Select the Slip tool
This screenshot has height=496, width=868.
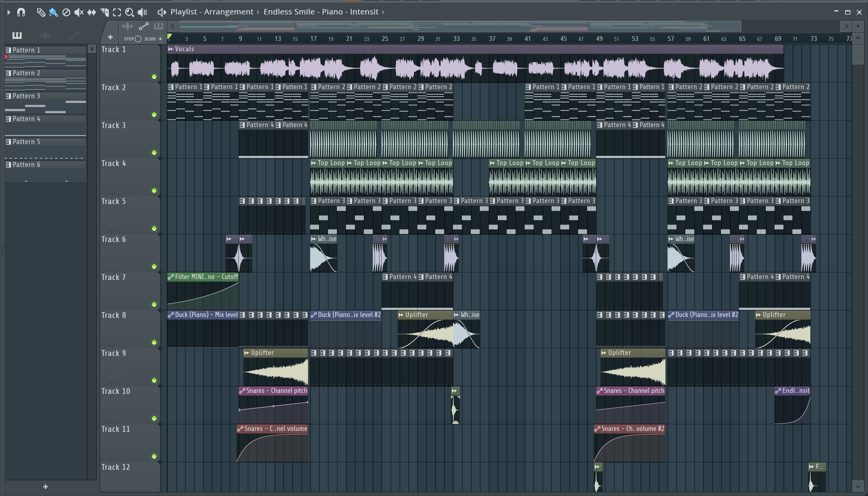(91, 13)
